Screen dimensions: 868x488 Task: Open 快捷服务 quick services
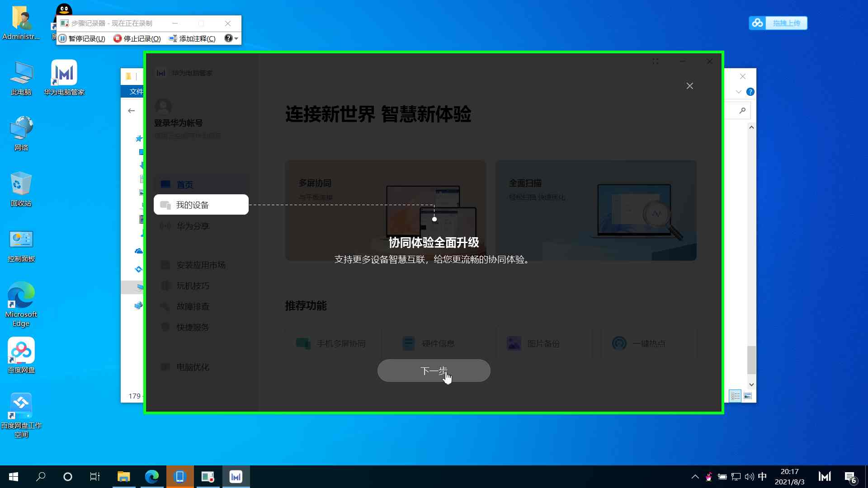tap(193, 327)
